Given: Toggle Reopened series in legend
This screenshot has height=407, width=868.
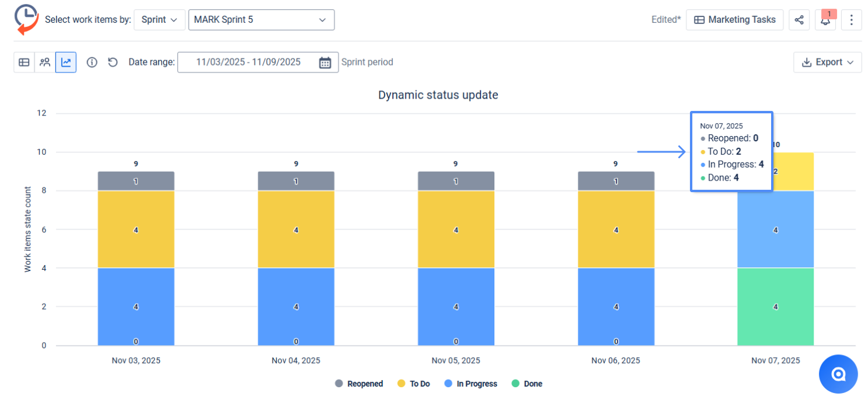Looking at the screenshot, I should pyautogui.click(x=359, y=384).
